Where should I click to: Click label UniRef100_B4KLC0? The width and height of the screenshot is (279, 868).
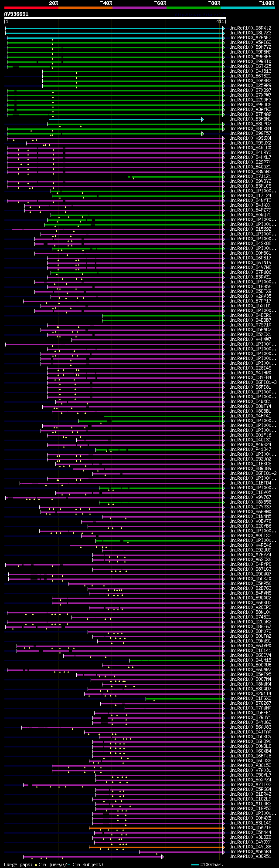(x=250, y=148)
